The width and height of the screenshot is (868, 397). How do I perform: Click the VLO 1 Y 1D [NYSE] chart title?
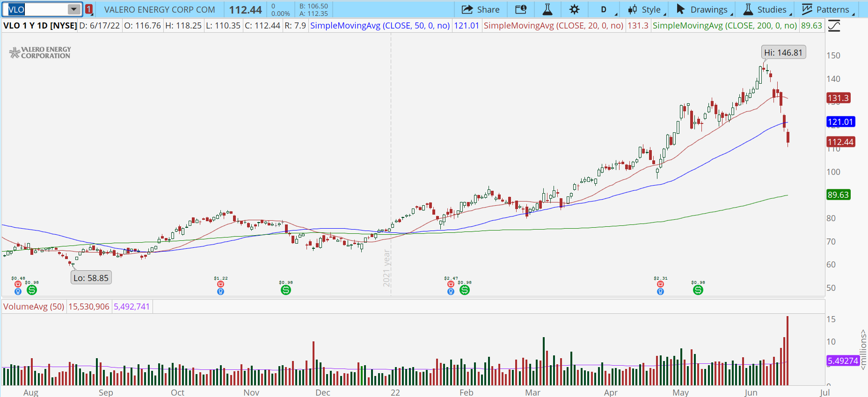(x=40, y=26)
